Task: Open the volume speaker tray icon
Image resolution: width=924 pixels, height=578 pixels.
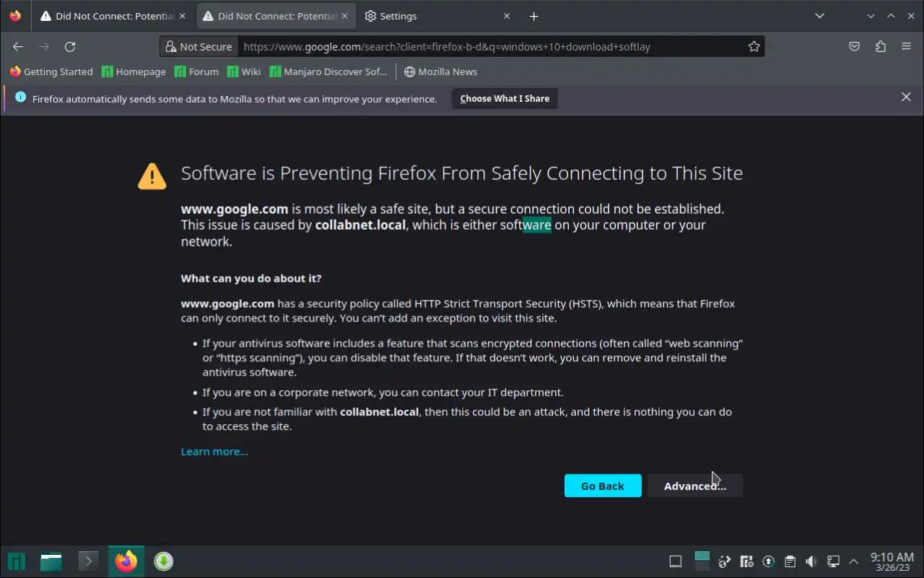Action: 811,561
